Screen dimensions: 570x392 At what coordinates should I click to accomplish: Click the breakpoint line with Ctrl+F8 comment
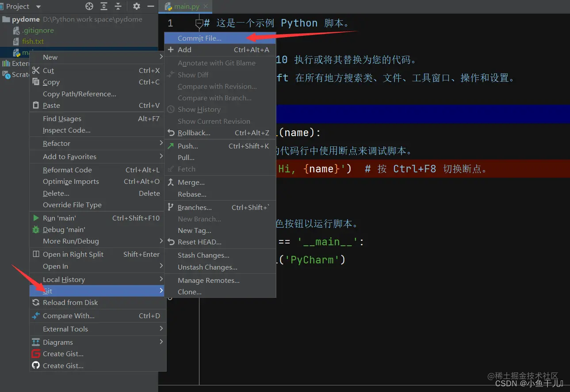pyautogui.click(x=423, y=168)
